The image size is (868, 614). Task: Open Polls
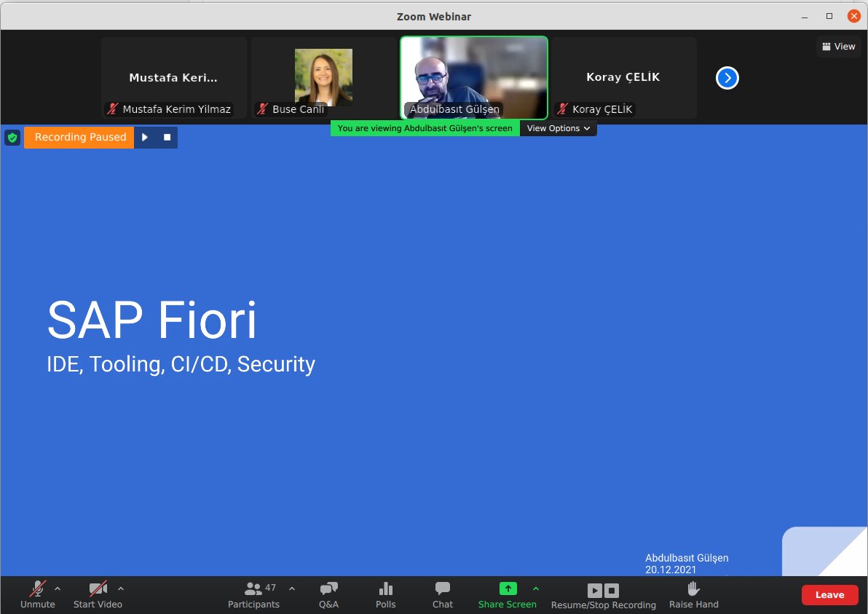click(x=386, y=595)
